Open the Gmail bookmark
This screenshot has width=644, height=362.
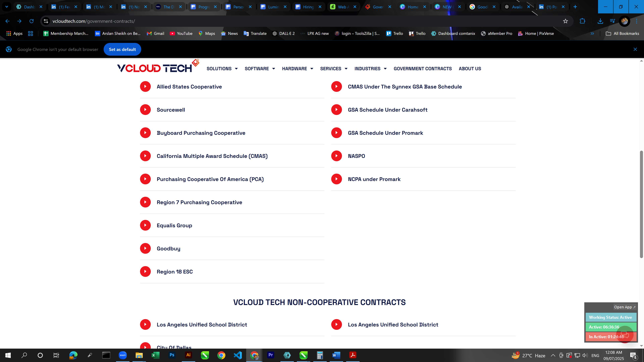click(x=155, y=34)
